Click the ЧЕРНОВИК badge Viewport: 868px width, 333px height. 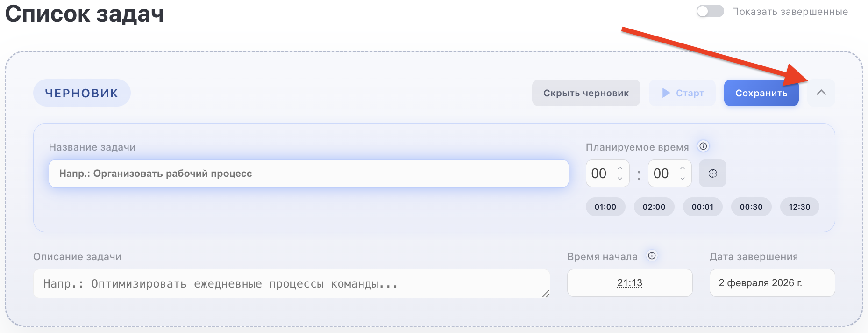tap(82, 93)
